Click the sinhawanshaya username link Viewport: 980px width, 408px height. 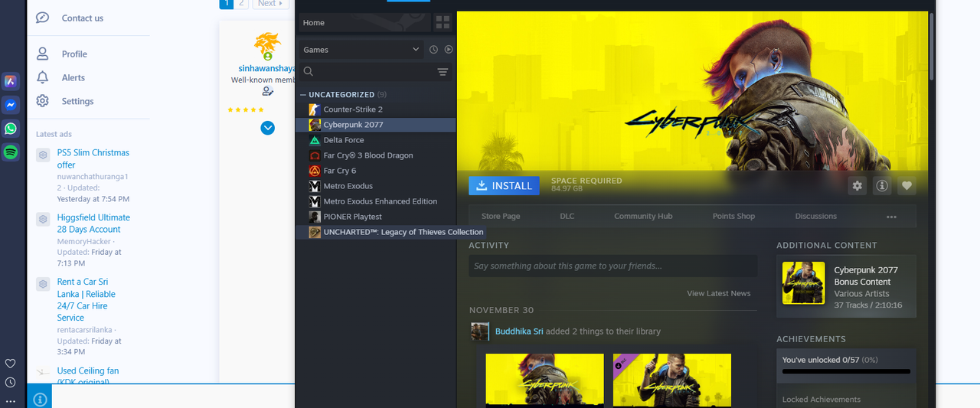point(266,68)
